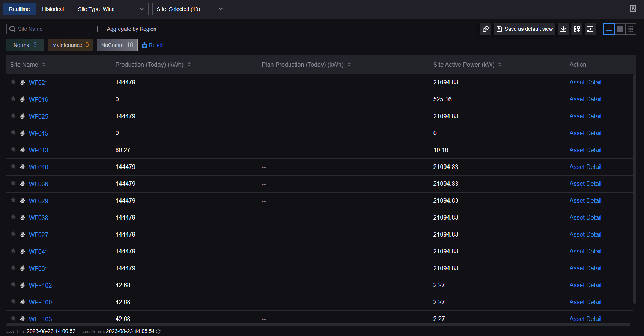Open WFF103 site link
Viewport: 644px width, 336px height.
pos(41,319)
